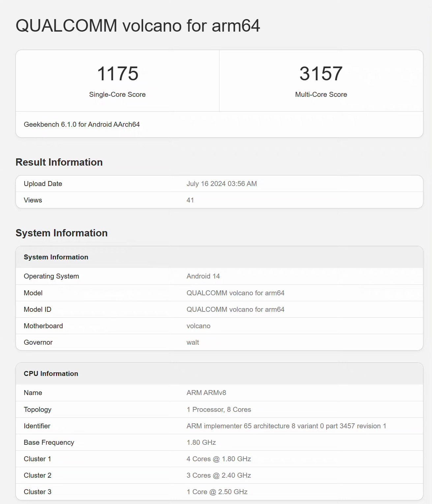Click the Base Frequency label
The width and height of the screenshot is (432, 504).
pyautogui.click(x=49, y=442)
